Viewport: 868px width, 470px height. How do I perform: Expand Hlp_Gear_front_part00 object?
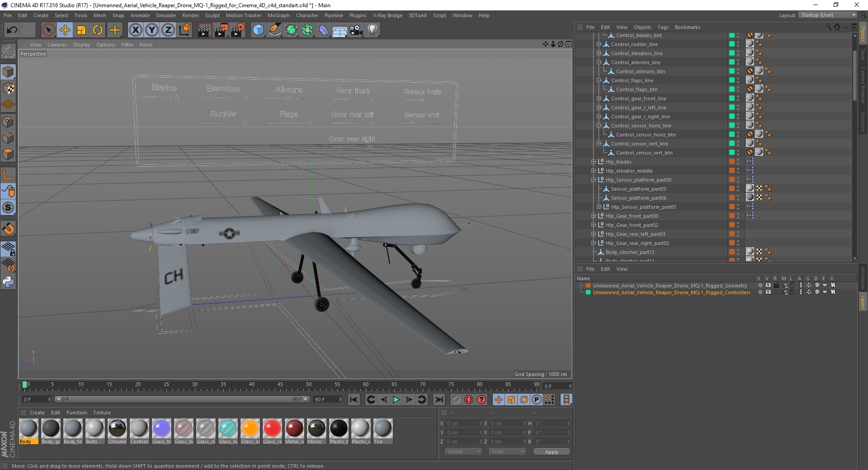pos(594,216)
